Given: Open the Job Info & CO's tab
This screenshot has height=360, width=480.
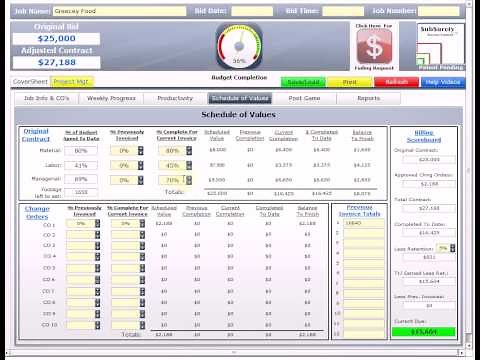Looking at the screenshot, I should tap(47, 98).
